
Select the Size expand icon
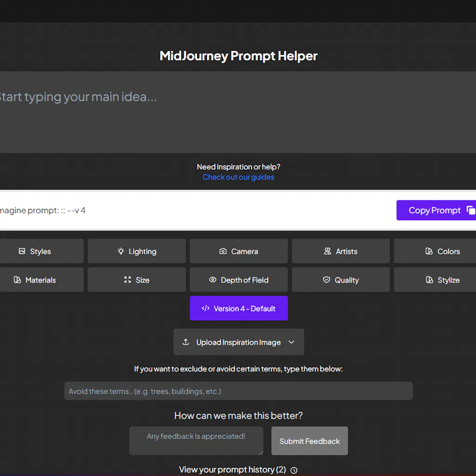pos(128,280)
